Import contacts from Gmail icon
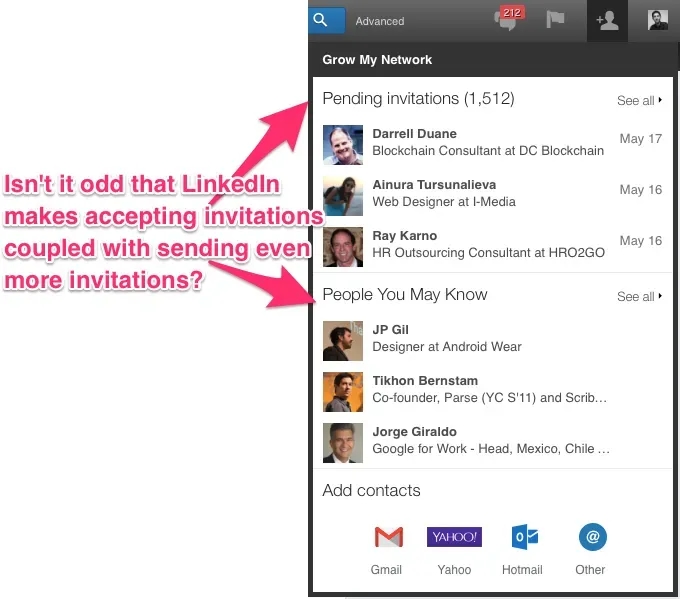Viewport: 680px width, 599px height. point(389,537)
